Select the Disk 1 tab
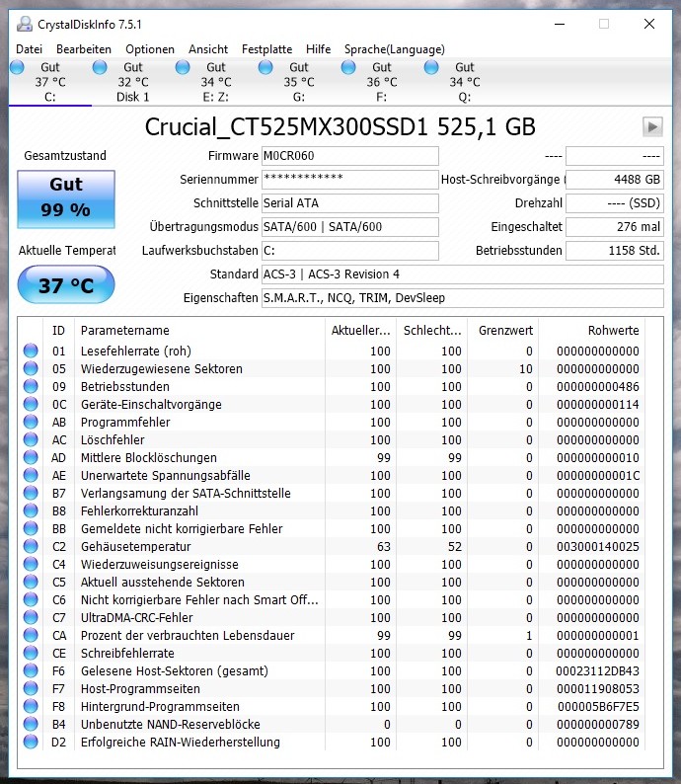 click(x=133, y=82)
